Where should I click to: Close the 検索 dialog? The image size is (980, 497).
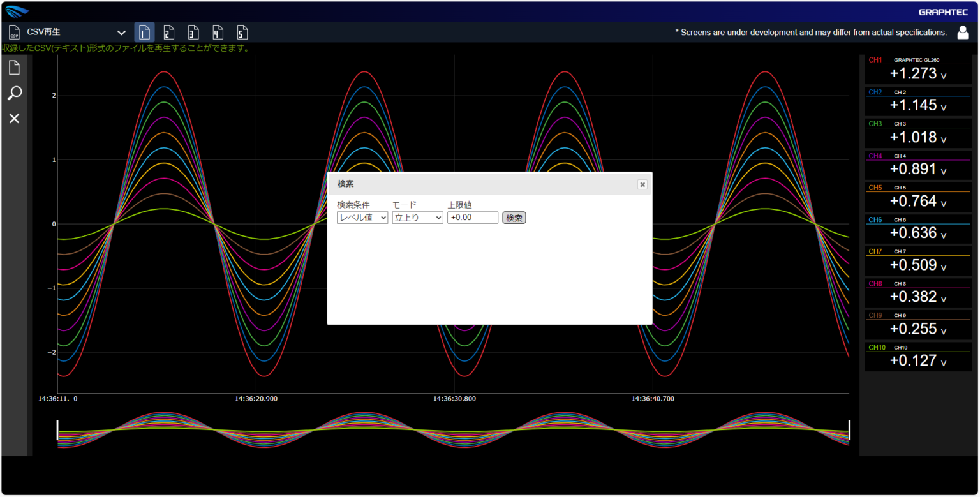coord(642,184)
